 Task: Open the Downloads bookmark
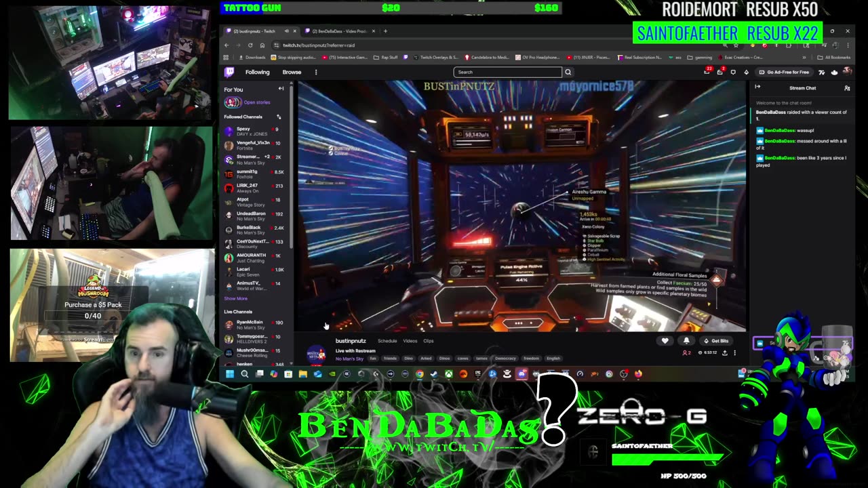click(252, 58)
